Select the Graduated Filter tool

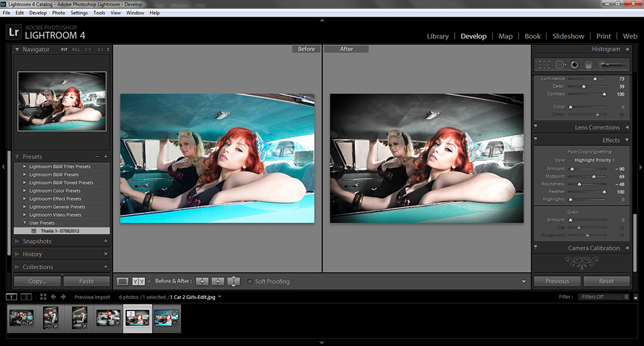[x=589, y=64]
